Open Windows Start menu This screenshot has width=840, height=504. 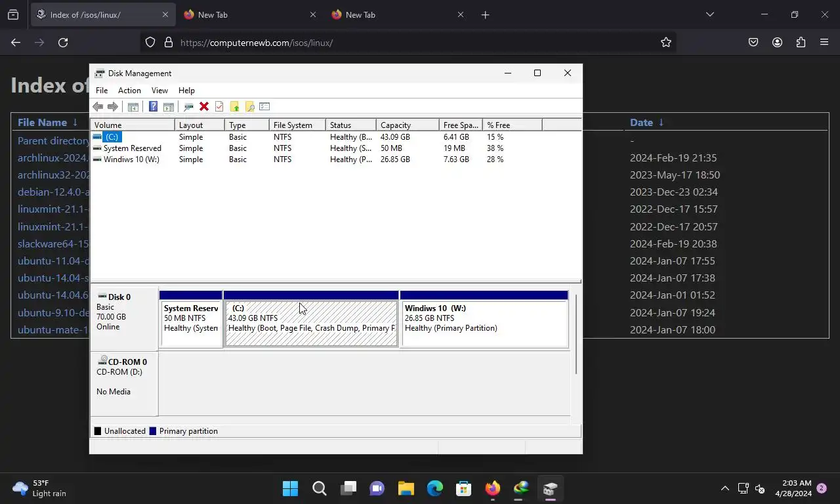pyautogui.click(x=290, y=488)
